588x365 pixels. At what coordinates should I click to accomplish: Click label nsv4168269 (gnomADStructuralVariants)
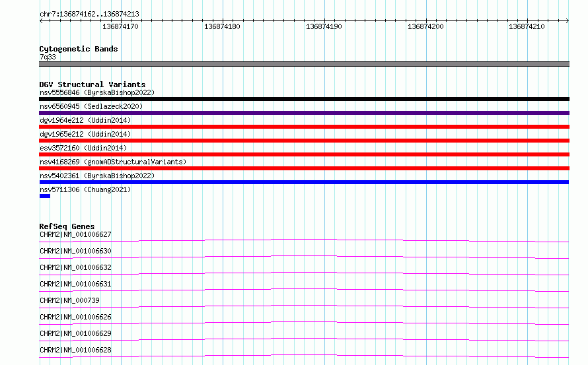click(113, 162)
